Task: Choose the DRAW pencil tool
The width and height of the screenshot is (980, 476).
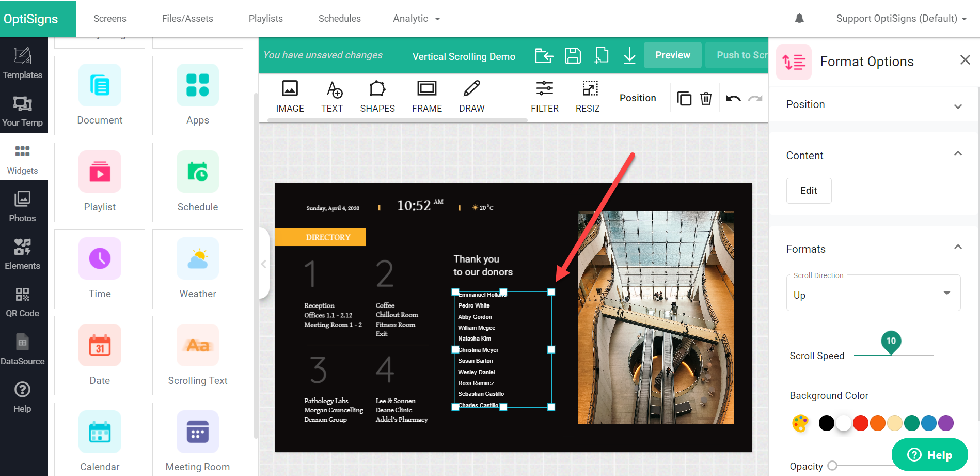Action: click(471, 96)
